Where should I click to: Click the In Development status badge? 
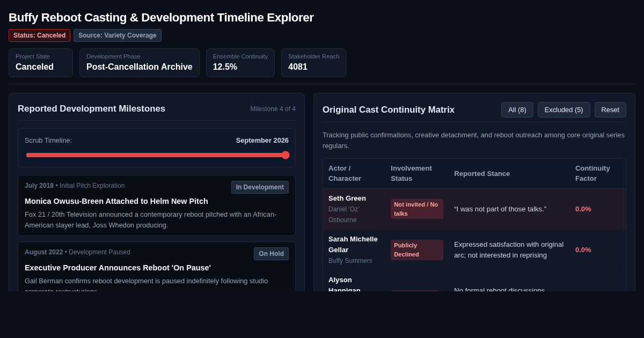[x=260, y=187]
